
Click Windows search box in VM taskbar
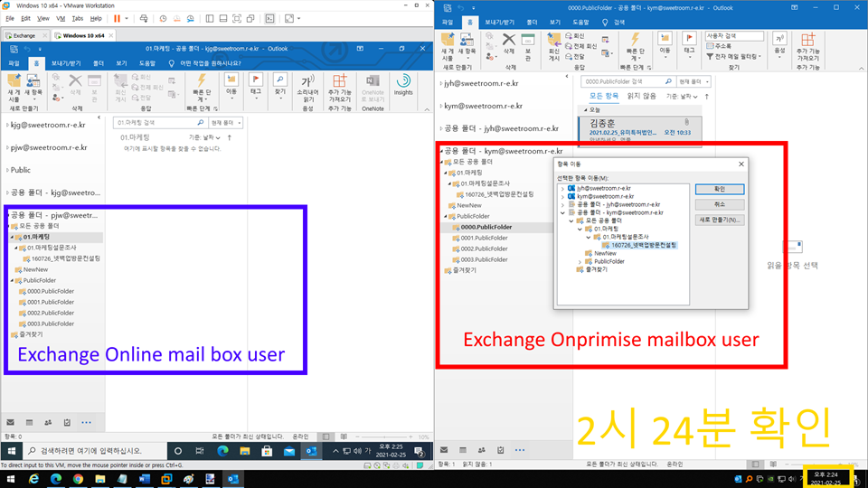94,451
